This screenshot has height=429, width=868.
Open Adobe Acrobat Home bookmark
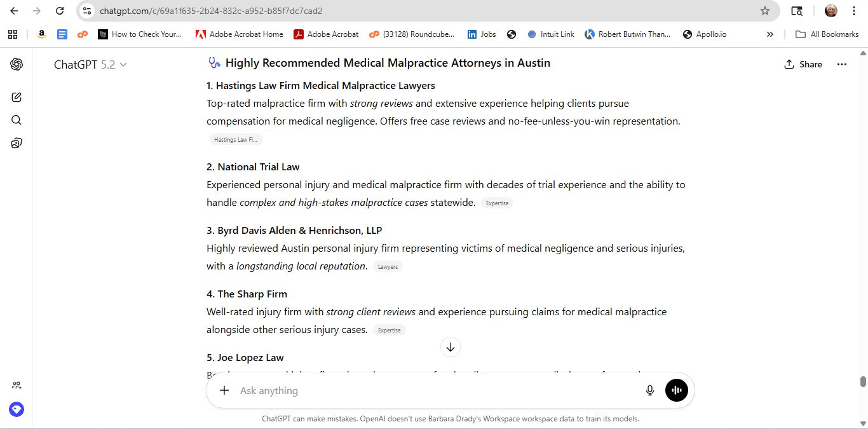(240, 34)
